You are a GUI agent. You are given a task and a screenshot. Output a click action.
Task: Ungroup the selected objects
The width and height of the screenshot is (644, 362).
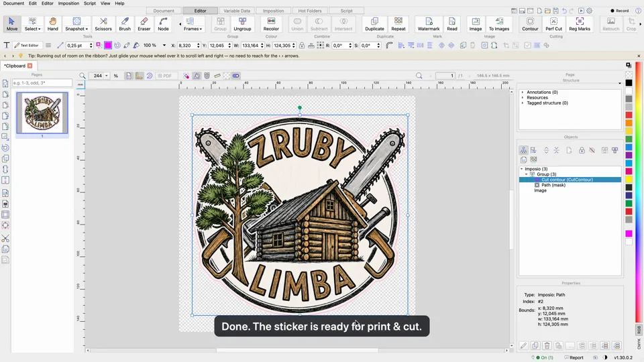[x=242, y=24]
